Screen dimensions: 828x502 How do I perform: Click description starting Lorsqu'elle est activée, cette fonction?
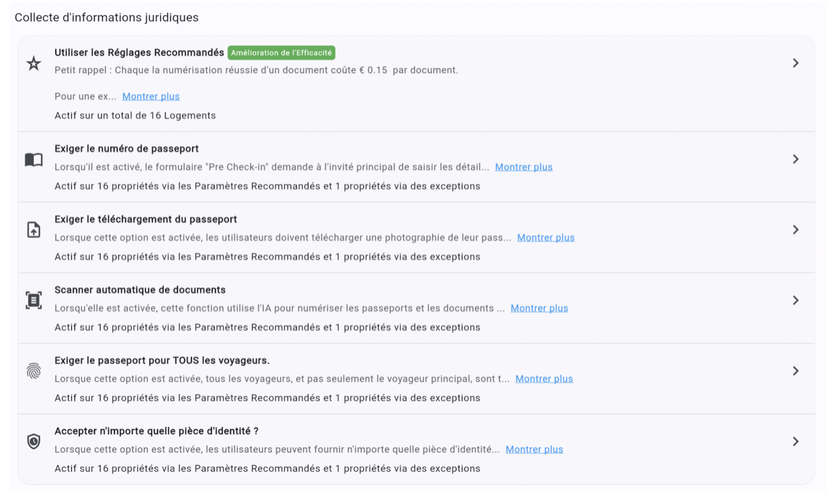279,308
